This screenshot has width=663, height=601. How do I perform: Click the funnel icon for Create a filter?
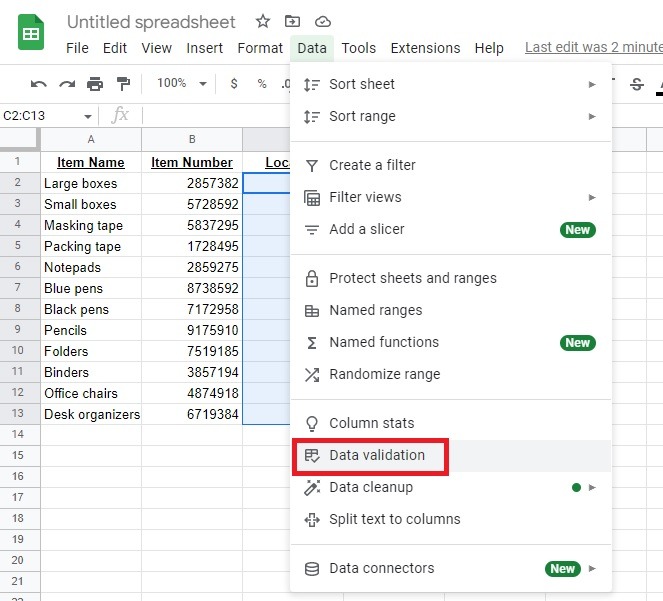point(312,165)
